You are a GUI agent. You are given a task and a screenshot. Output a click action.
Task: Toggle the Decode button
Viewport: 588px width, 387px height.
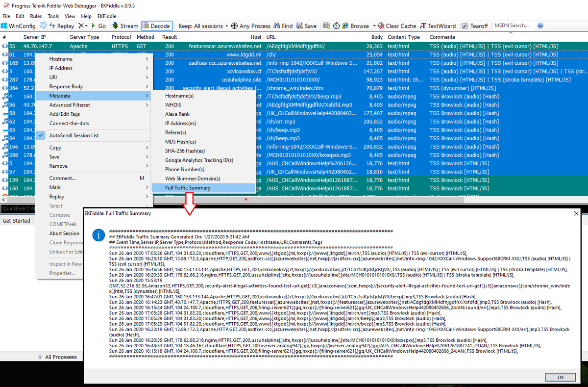click(156, 26)
